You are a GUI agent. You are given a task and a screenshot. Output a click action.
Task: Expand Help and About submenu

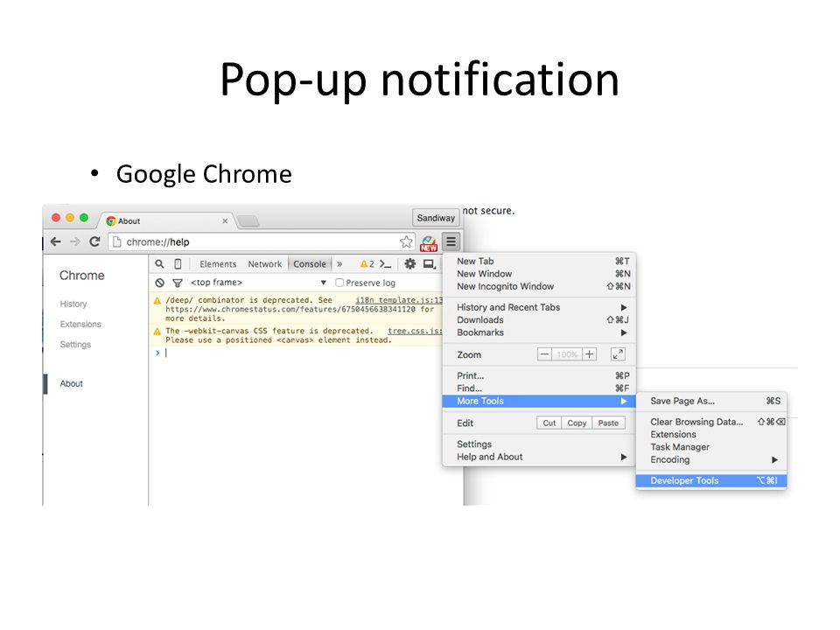[539, 457]
